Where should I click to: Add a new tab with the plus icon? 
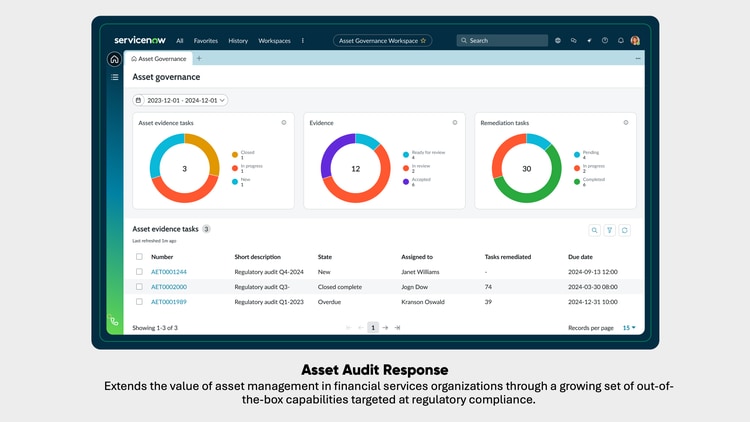[x=199, y=58]
